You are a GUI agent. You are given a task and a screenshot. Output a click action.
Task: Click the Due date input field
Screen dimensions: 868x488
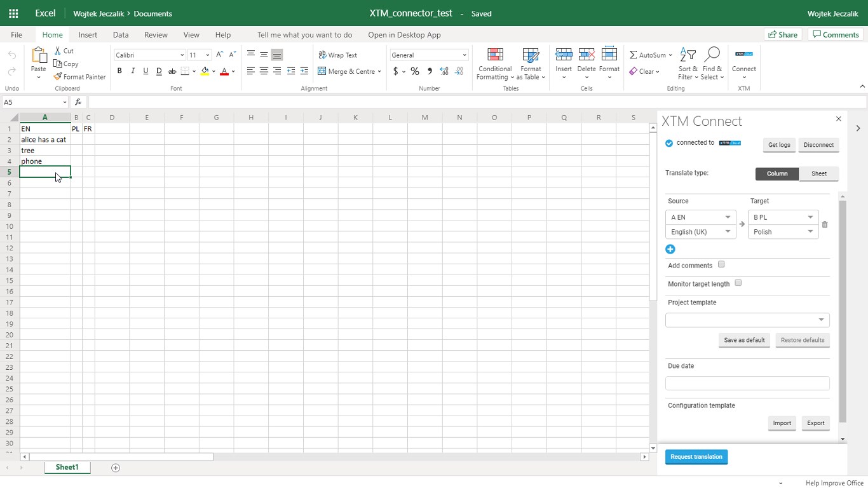tap(747, 383)
